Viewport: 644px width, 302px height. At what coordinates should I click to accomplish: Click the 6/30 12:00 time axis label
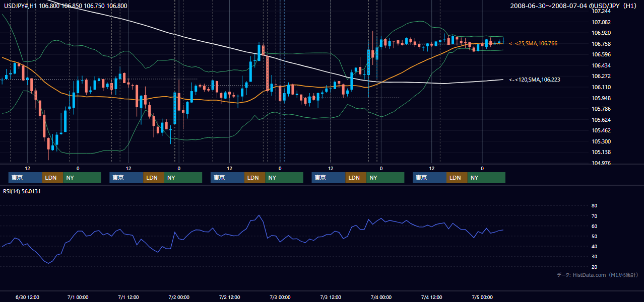click(28, 297)
